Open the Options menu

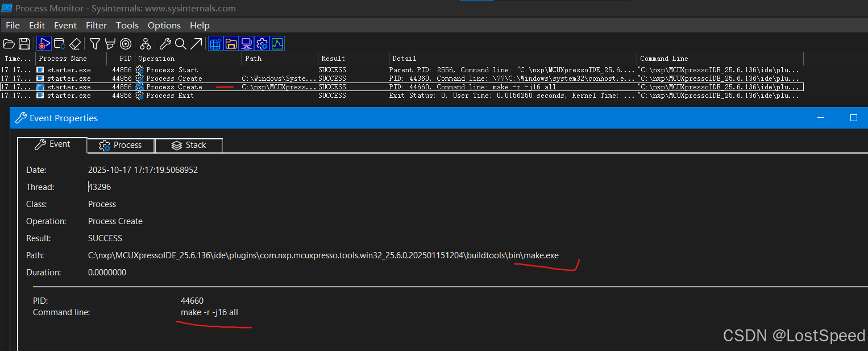tap(164, 25)
